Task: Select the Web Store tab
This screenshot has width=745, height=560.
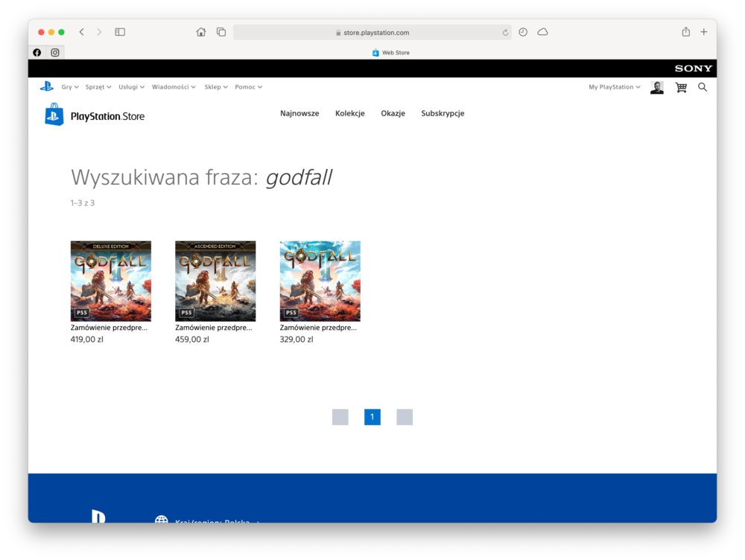Action: pyautogui.click(x=390, y=52)
